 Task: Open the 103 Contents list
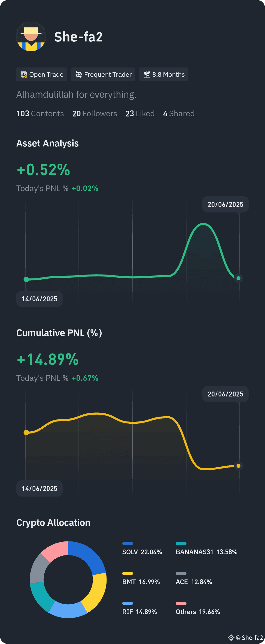tap(40, 114)
